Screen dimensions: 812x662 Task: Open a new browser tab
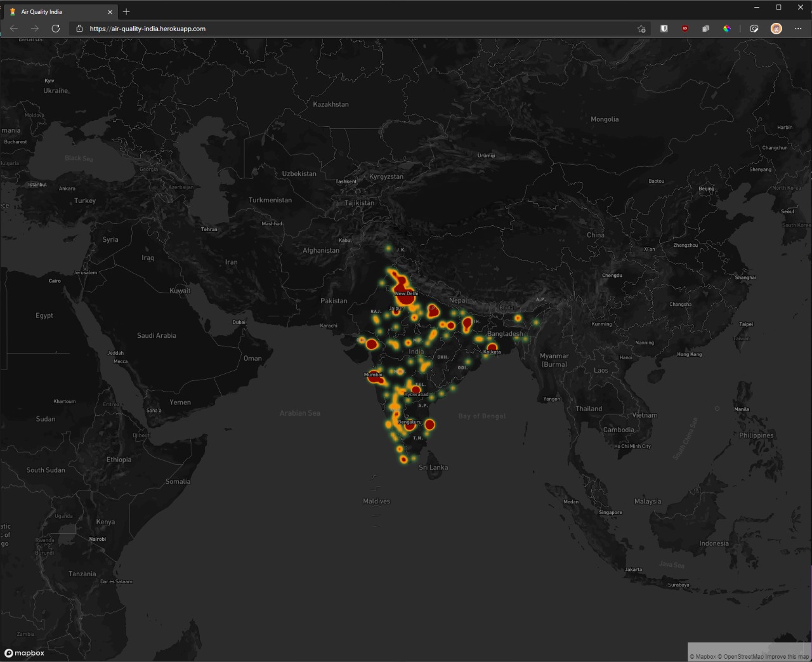pos(126,11)
